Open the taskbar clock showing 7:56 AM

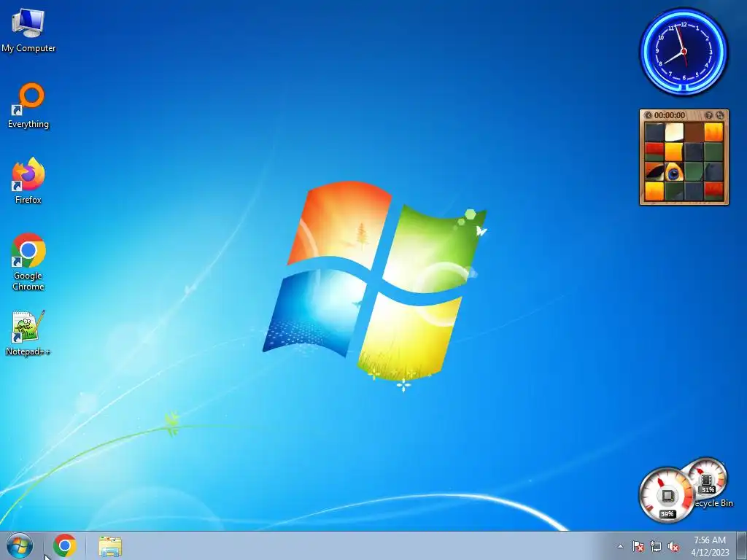pyautogui.click(x=710, y=546)
